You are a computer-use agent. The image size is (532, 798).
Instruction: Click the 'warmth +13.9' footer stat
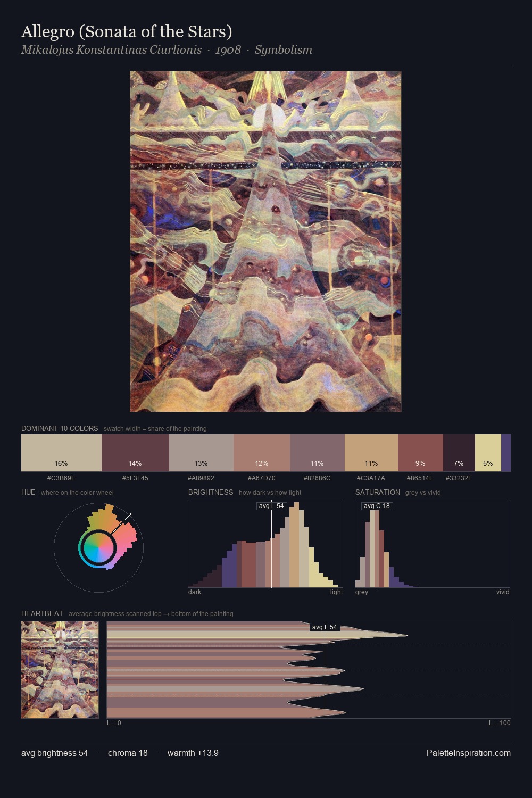pyautogui.click(x=193, y=753)
